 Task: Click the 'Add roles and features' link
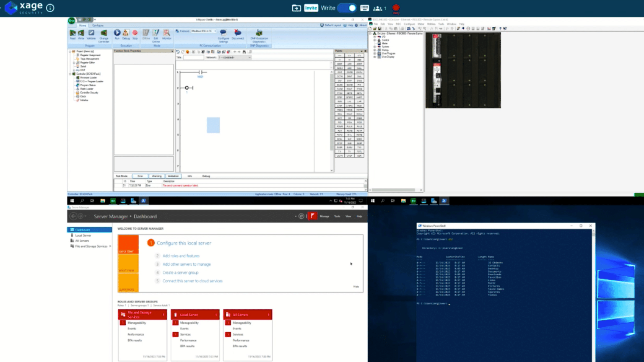tap(181, 256)
